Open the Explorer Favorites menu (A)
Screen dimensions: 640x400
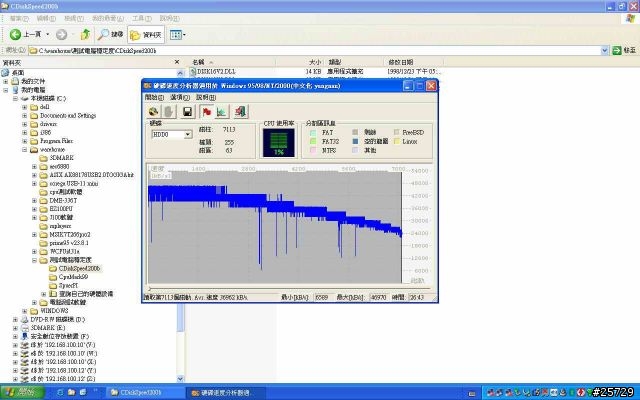107,18
